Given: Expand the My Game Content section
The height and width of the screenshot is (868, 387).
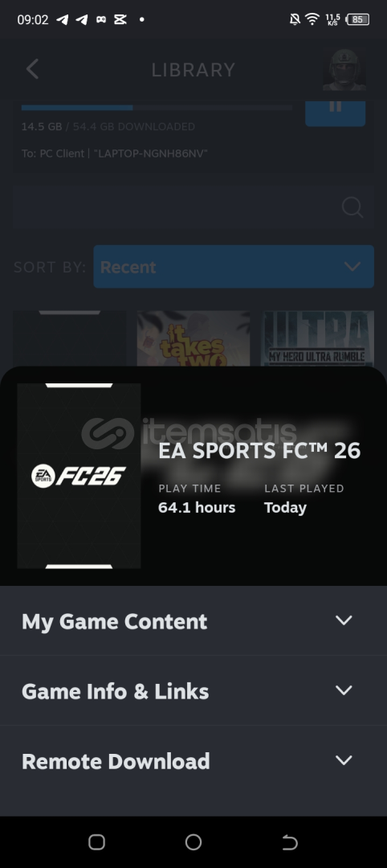Looking at the screenshot, I should (193, 621).
